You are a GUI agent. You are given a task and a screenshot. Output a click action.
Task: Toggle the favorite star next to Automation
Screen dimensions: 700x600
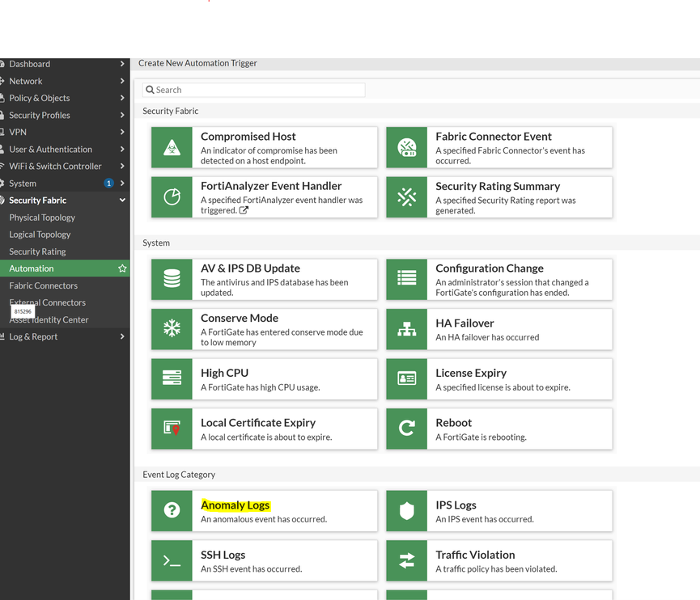(x=122, y=268)
